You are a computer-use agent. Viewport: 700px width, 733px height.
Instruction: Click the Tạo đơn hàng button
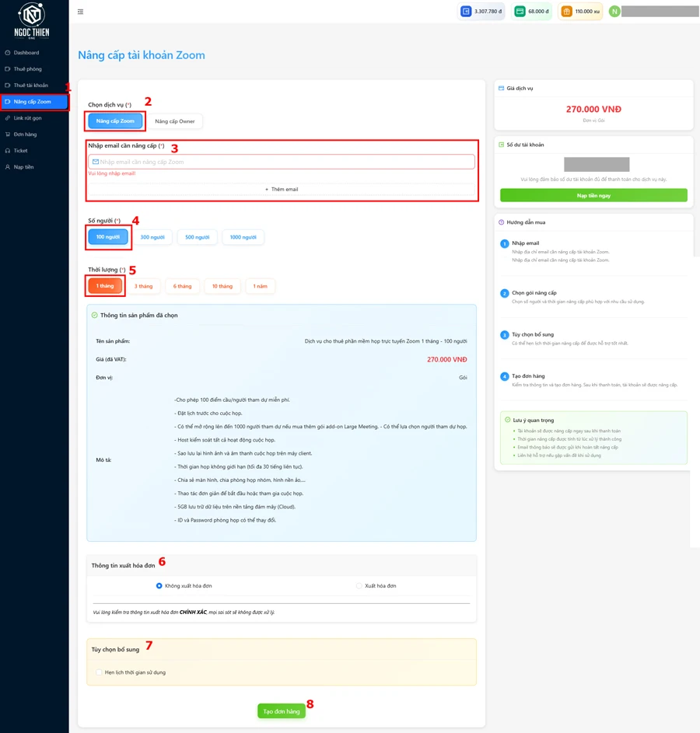tap(282, 711)
